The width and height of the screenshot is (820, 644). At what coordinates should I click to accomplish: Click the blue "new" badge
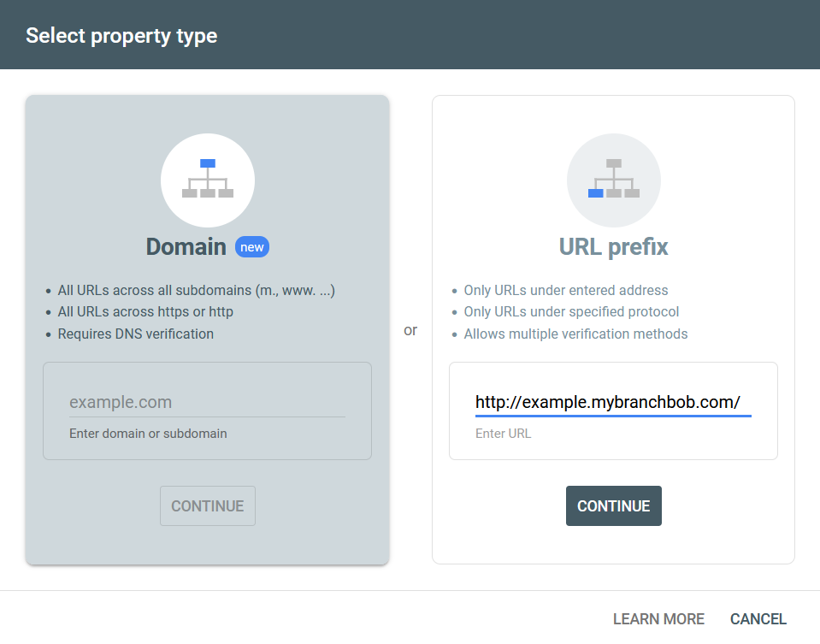252,247
